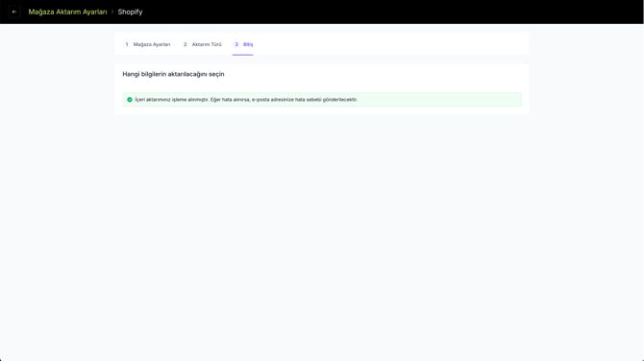This screenshot has width=644, height=361.
Task: Click the green success checkmark icon
Action: (x=130, y=100)
